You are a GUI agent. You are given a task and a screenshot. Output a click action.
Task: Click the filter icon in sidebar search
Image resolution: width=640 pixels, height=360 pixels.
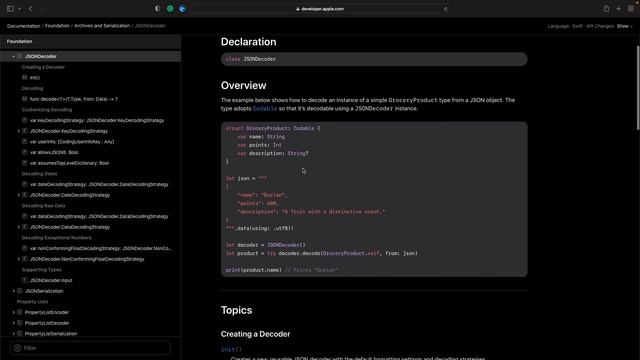18,348
